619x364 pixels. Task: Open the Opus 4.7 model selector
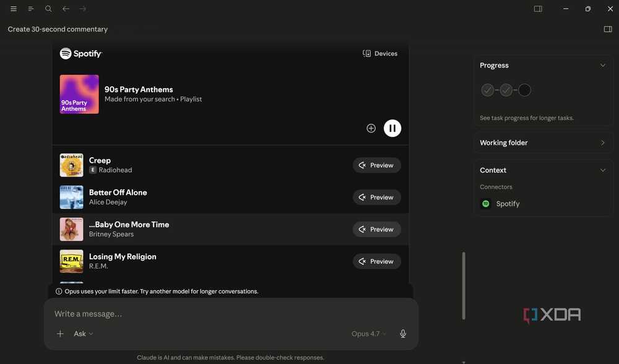pyautogui.click(x=369, y=334)
